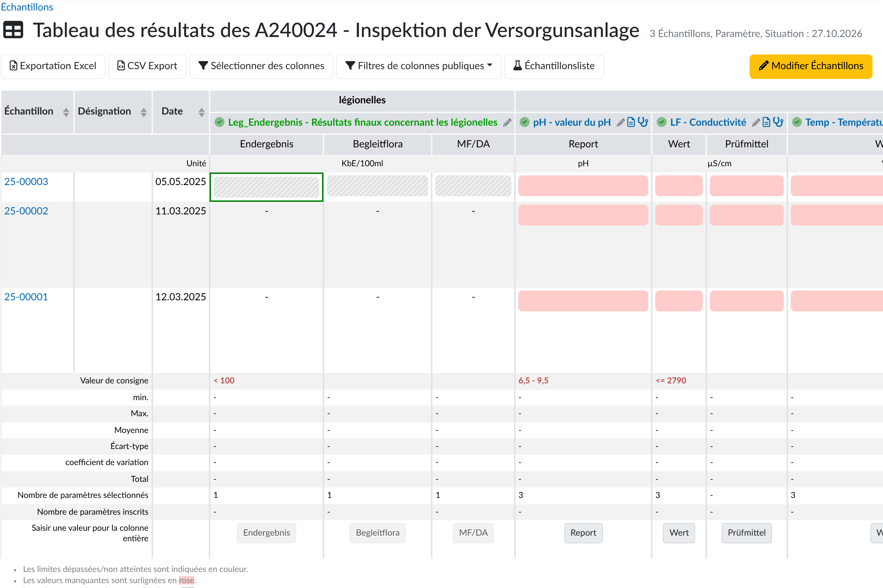Image resolution: width=883 pixels, height=588 pixels.
Task: Open the Leg_Endergebnis parameter header link
Action: 363,122
